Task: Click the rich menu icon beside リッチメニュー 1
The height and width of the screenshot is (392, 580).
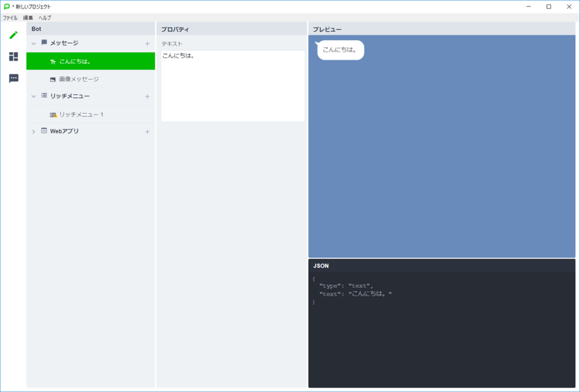Action: tap(53, 115)
